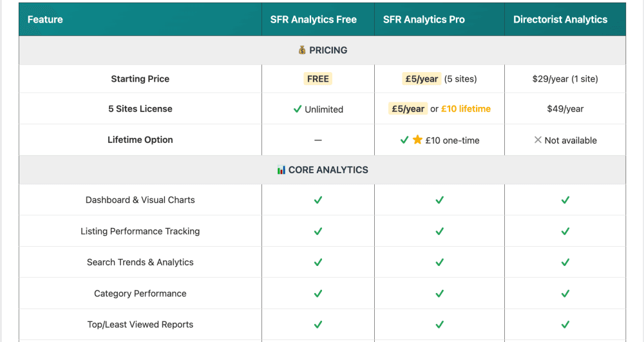Viewport: 644px width, 342px height.
Task: Click the Not available text
Action: click(571, 140)
